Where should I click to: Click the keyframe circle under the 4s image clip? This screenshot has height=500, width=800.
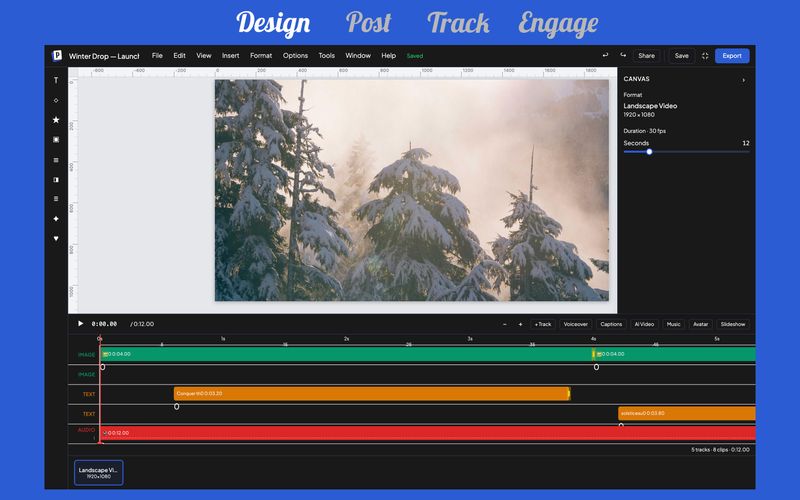(x=596, y=367)
